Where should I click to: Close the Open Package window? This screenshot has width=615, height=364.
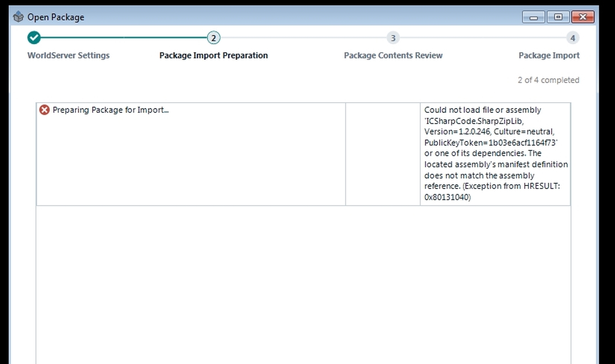click(x=583, y=17)
